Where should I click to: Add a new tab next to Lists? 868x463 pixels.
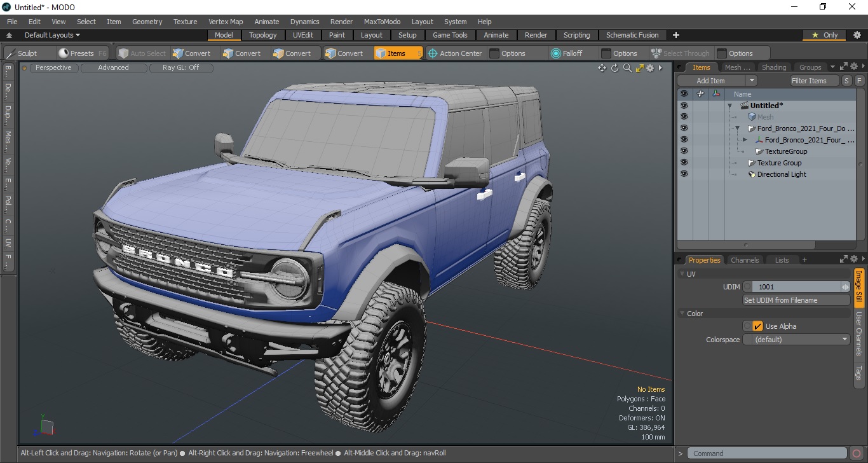pyautogui.click(x=804, y=259)
